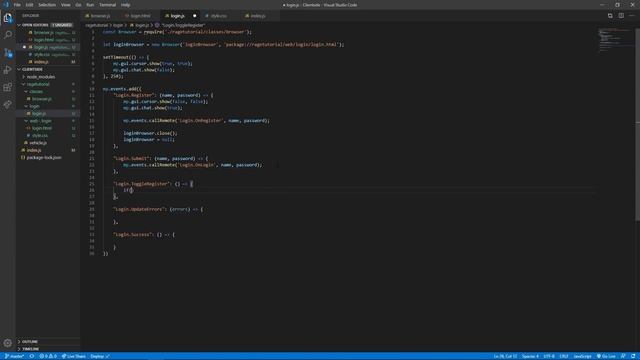Open the editor More Actions ellipsis

(x=632, y=16)
